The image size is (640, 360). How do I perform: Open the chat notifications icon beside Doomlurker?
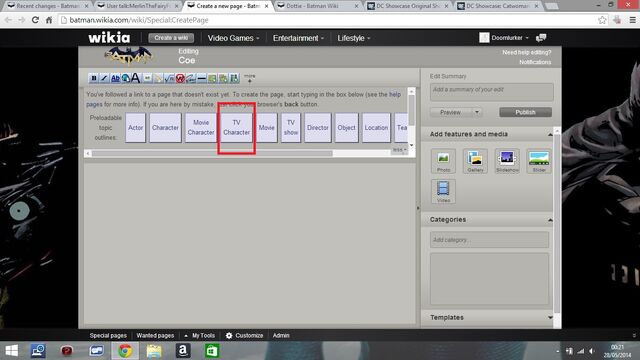tap(541, 38)
